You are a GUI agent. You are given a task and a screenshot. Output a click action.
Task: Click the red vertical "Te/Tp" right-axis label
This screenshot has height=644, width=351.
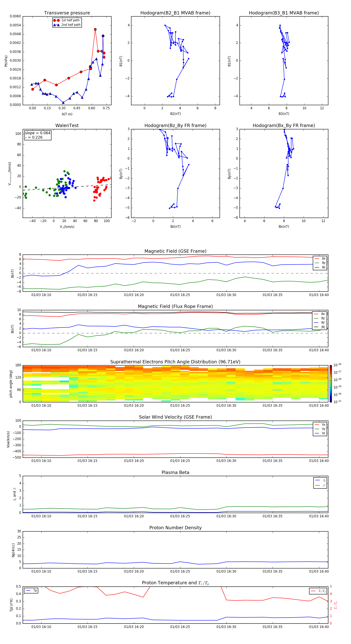[336, 605]
